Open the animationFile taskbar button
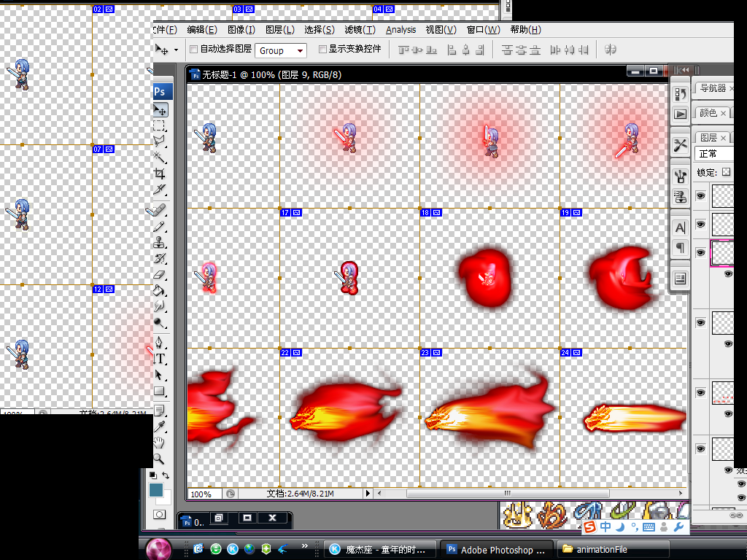The image size is (747, 560). pyautogui.click(x=613, y=550)
